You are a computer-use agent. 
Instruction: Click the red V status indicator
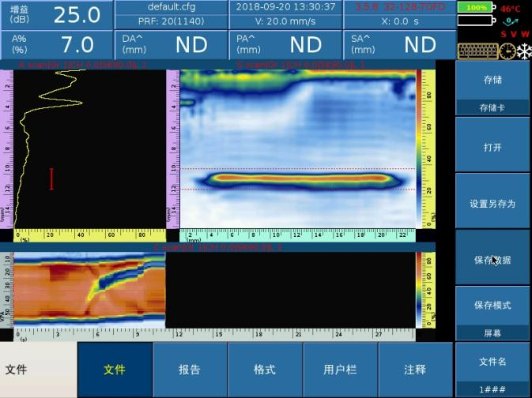[x=514, y=34]
